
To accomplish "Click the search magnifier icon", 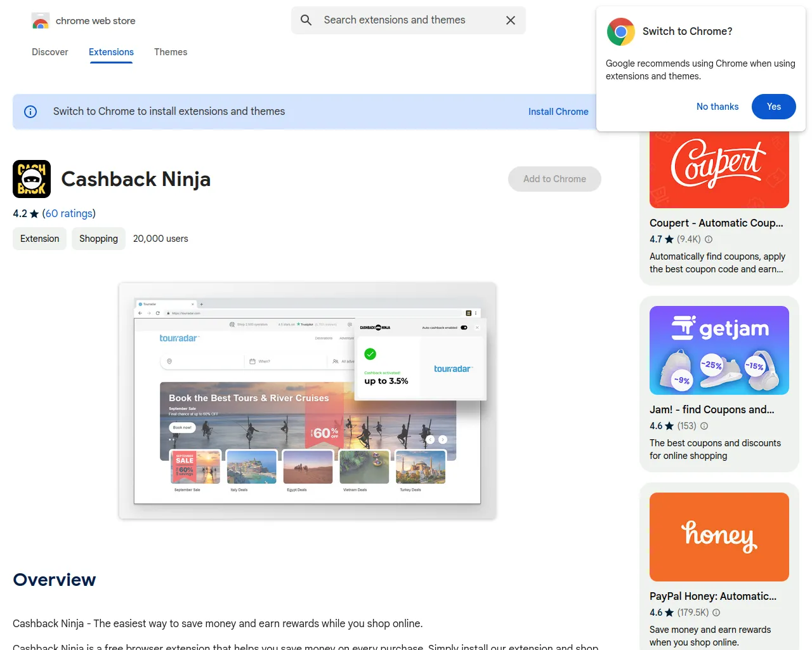I will pyautogui.click(x=306, y=20).
